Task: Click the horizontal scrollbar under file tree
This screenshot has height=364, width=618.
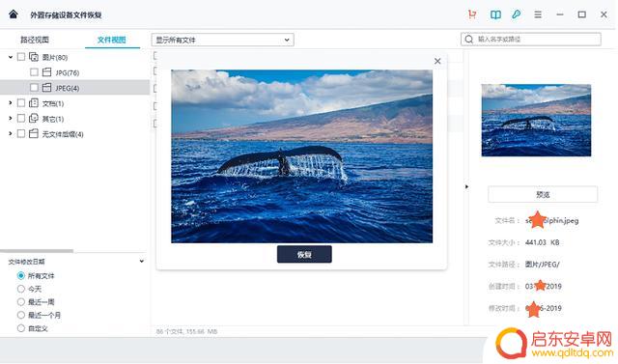Action: pyautogui.click(x=37, y=250)
